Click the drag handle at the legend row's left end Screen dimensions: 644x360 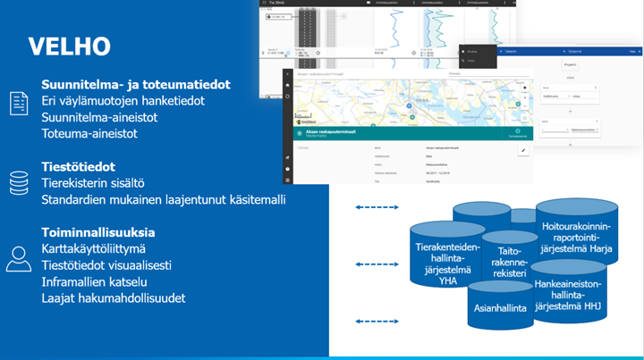tap(263, 53)
